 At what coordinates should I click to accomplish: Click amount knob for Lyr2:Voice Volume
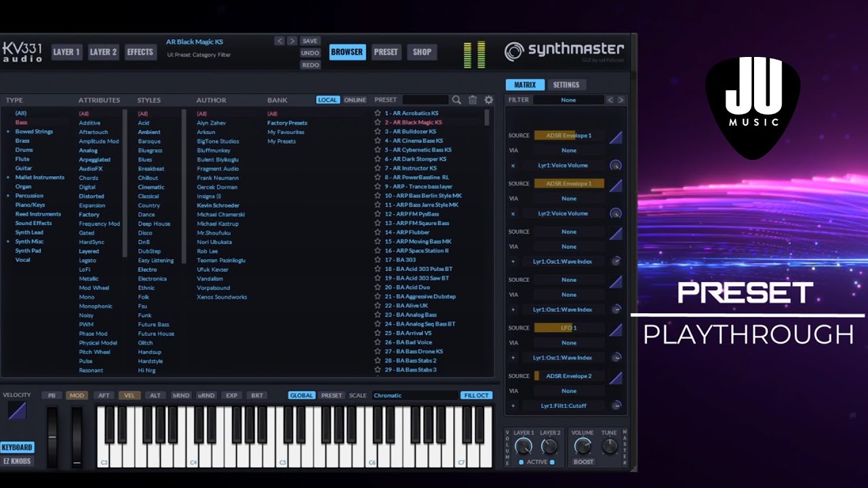(x=616, y=213)
